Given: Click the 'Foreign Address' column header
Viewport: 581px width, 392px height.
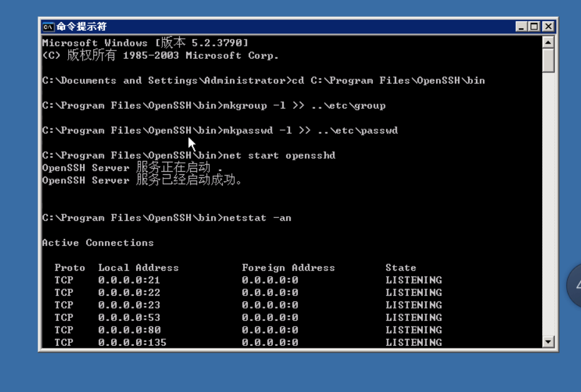Looking at the screenshot, I should 288,268.
